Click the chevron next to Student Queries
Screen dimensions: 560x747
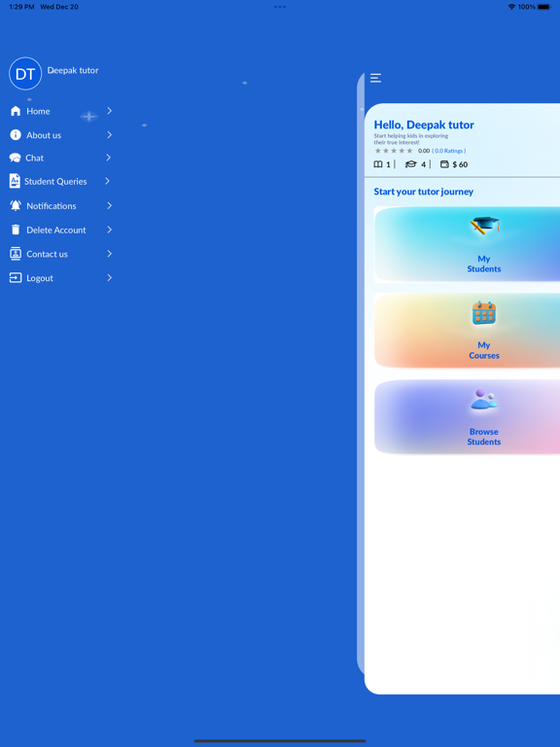(108, 181)
